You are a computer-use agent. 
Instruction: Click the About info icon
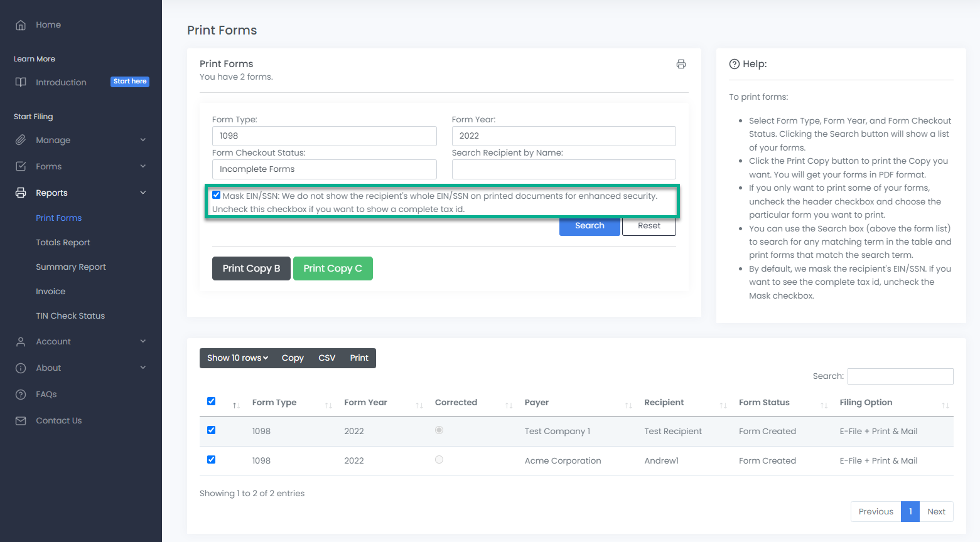tap(21, 368)
